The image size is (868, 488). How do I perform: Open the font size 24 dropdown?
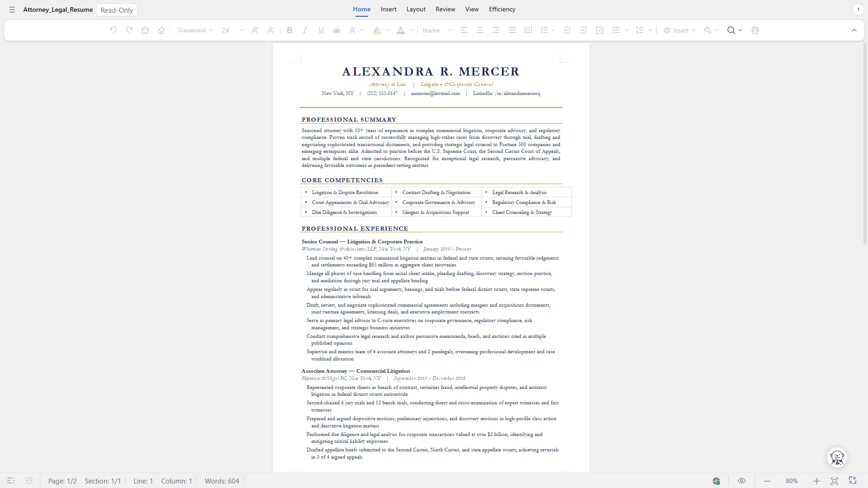(232, 30)
